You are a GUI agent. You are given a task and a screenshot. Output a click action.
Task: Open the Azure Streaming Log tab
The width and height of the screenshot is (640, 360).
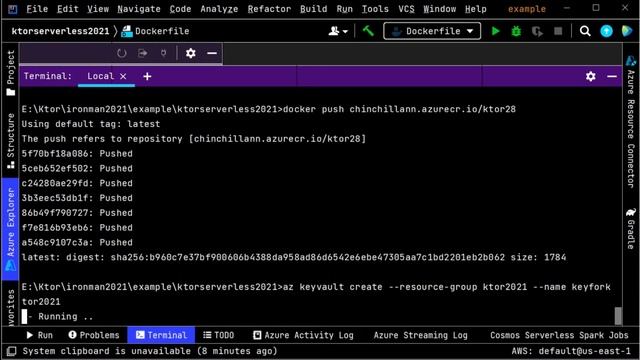(x=420, y=335)
